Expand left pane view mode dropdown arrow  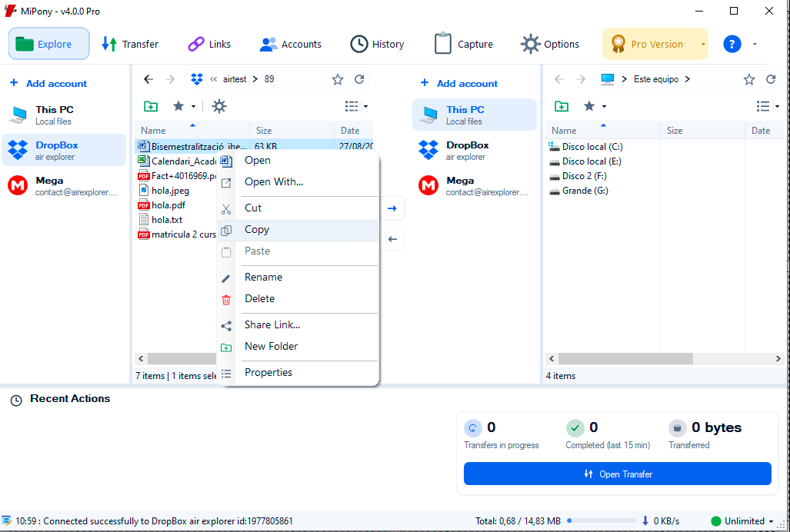[366, 106]
